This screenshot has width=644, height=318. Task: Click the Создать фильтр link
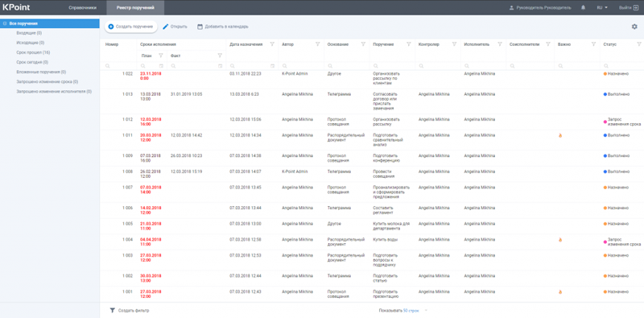pyautogui.click(x=134, y=311)
